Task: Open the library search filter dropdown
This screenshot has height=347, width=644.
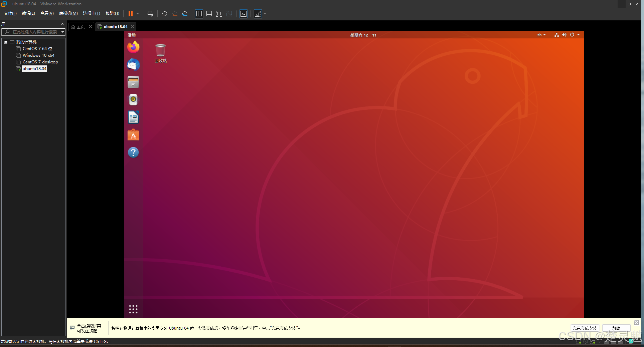Action: pos(62,32)
